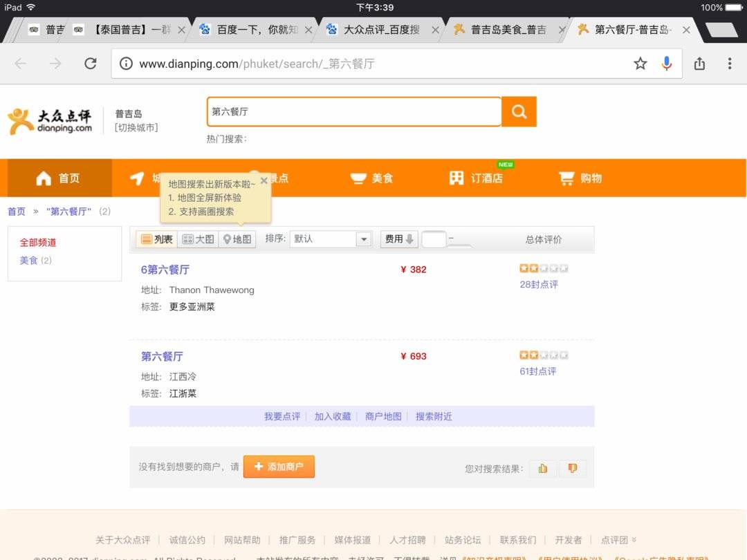Open the share icon in browser toolbar

(x=699, y=64)
